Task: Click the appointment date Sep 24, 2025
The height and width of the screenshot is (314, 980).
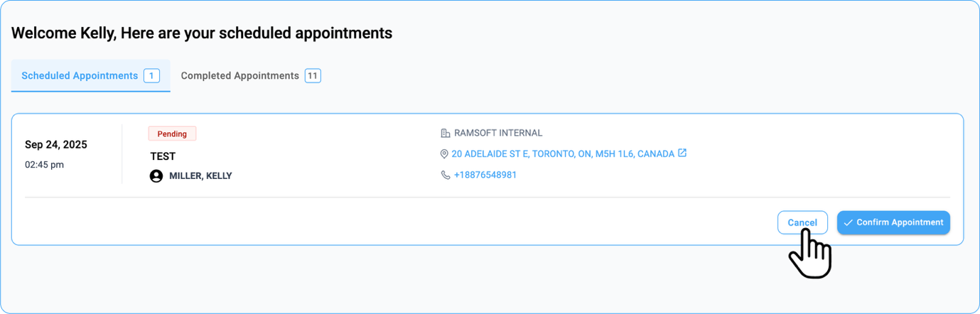Action: click(x=56, y=145)
